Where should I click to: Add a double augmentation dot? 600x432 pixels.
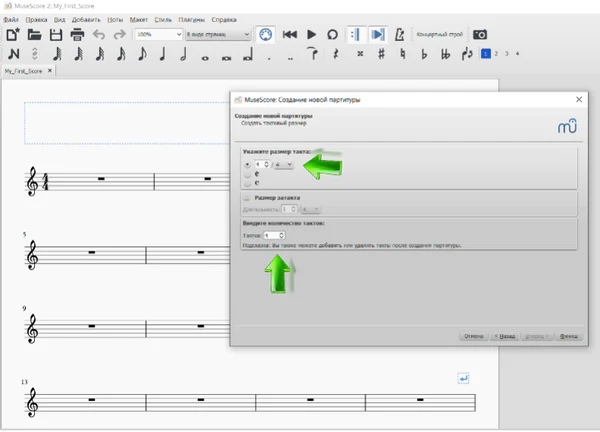(x=290, y=58)
